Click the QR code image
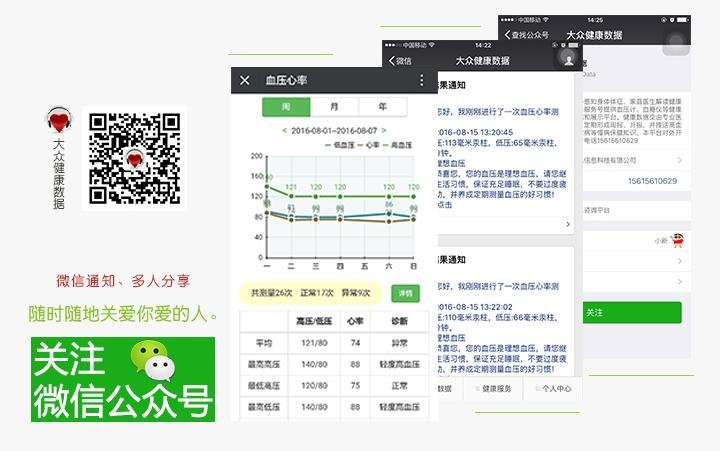 point(134,158)
